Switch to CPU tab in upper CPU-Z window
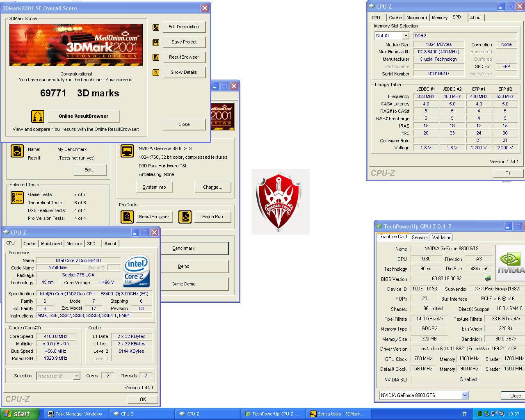The height and width of the screenshot is (420, 525). tap(376, 18)
